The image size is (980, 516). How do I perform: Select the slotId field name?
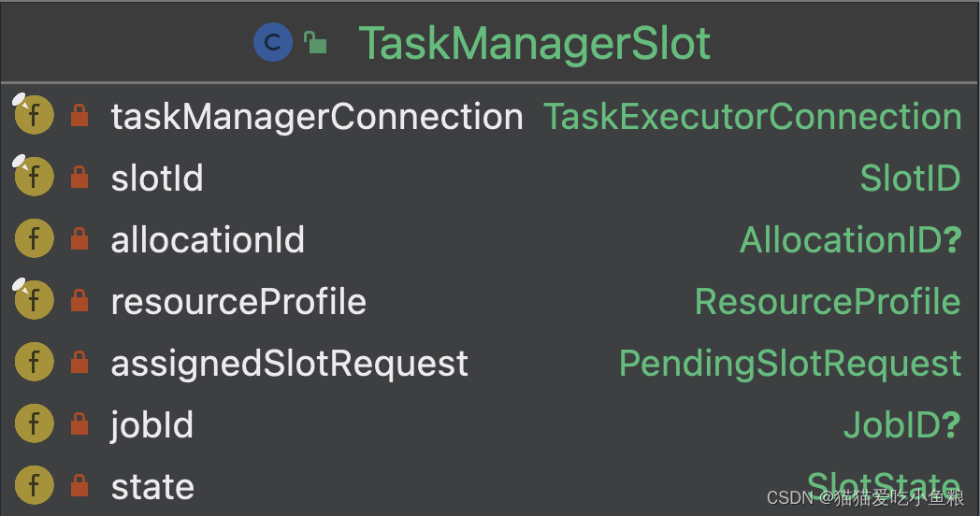pyautogui.click(x=157, y=178)
